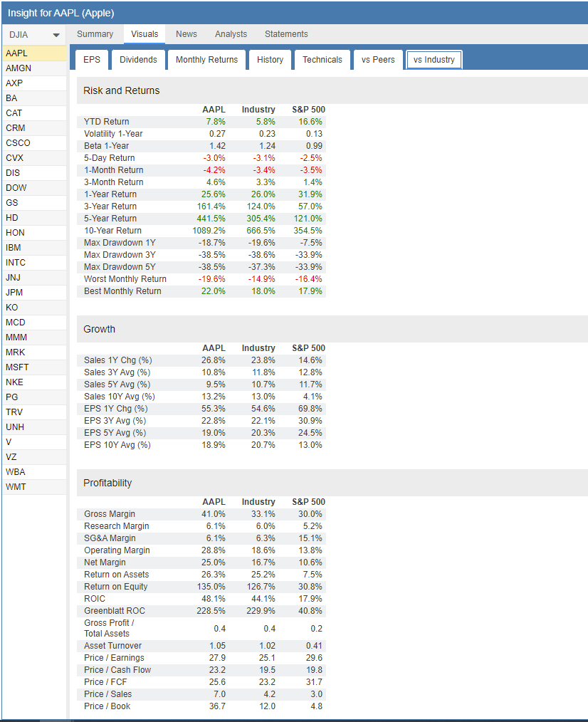Click the Worst Monthly Return row label
The height and width of the screenshot is (722, 588).
coord(125,279)
